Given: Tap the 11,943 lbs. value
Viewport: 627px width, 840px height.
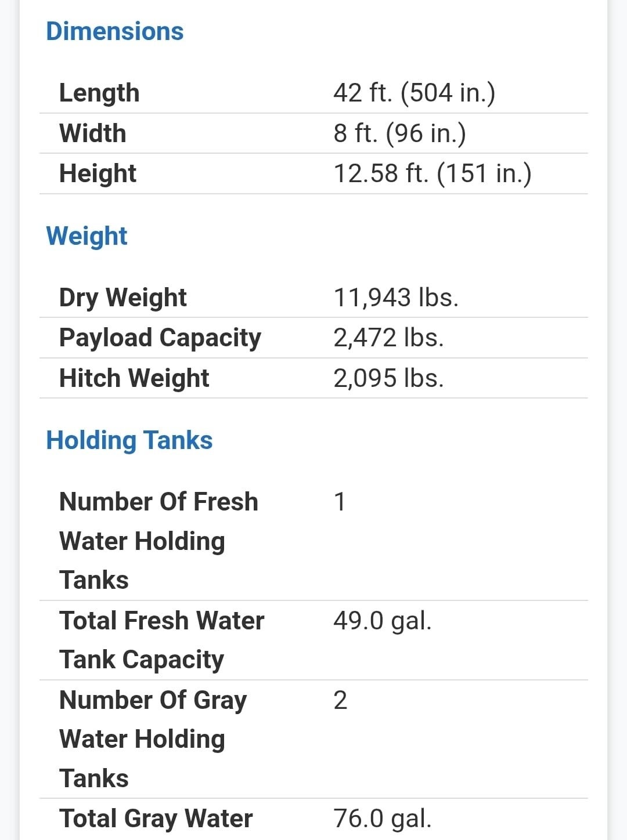Looking at the screenshot, I should [x=396, y=298].
